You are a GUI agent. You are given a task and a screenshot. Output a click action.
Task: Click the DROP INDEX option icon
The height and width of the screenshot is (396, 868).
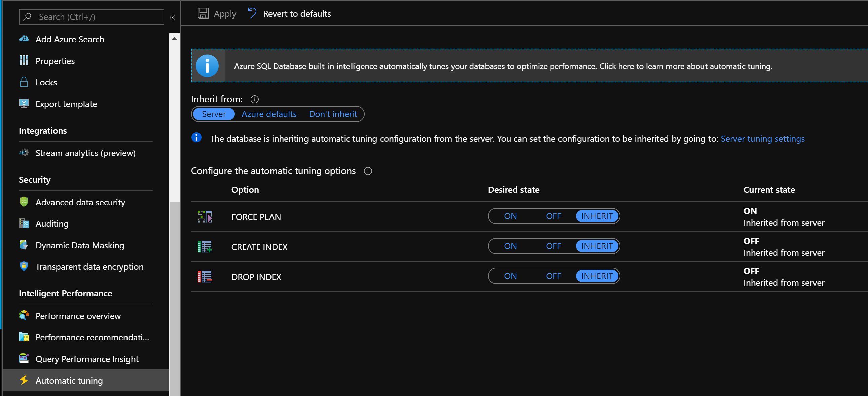[x=205, y=277]
